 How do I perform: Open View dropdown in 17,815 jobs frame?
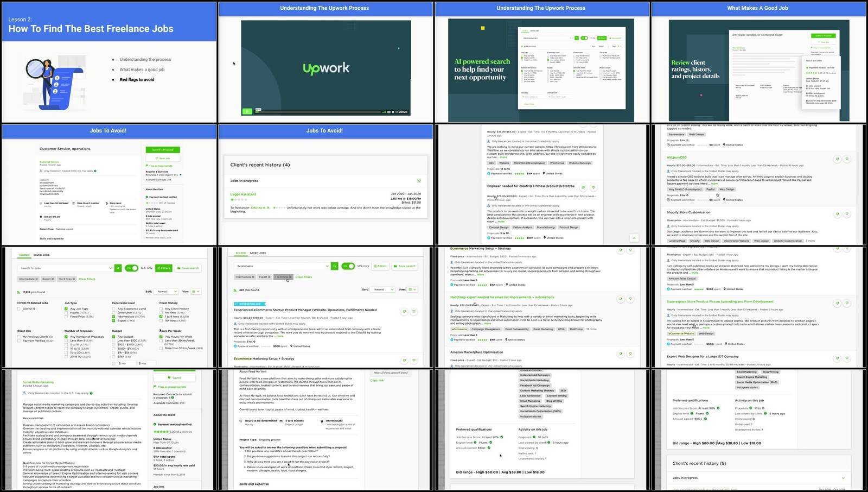196,292
